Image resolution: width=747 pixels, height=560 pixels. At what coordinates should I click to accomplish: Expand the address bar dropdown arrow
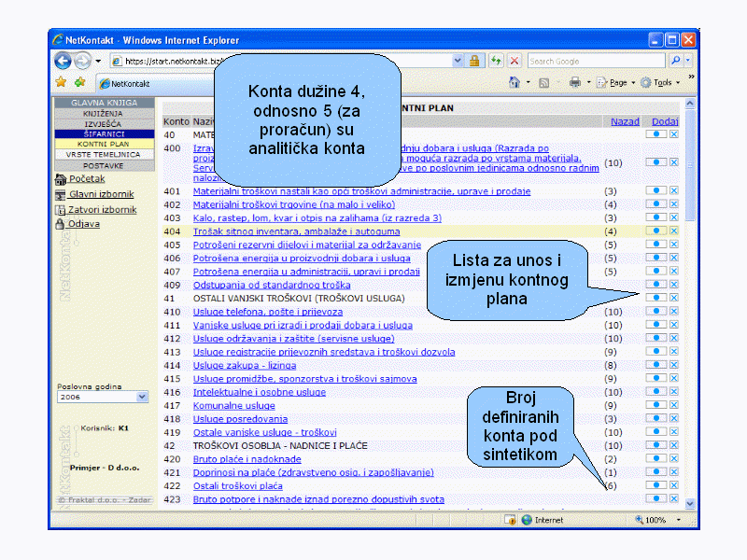click(x=458, y=61)
